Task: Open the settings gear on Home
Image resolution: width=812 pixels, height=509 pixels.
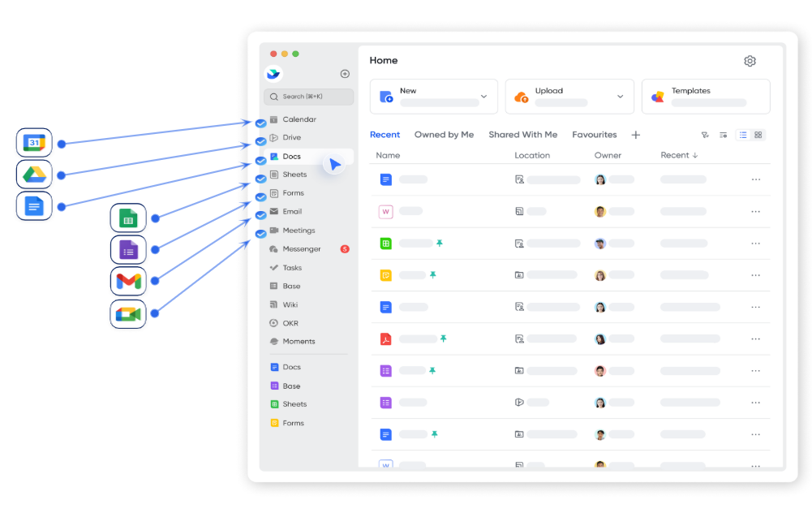Action: tap(750, 61)
